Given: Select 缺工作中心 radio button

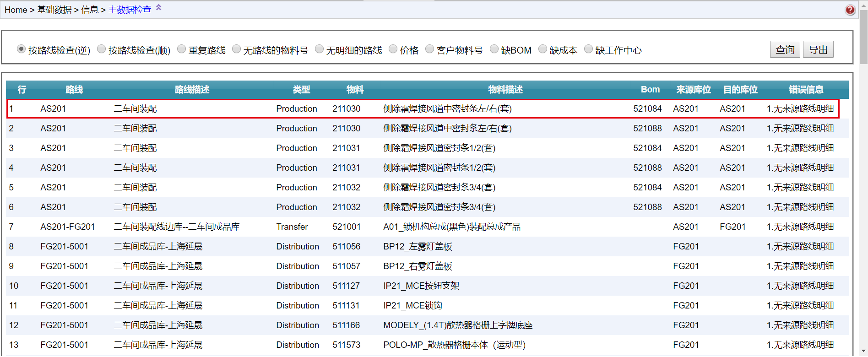Looking at the screenshot, I should tap(589, 49).
